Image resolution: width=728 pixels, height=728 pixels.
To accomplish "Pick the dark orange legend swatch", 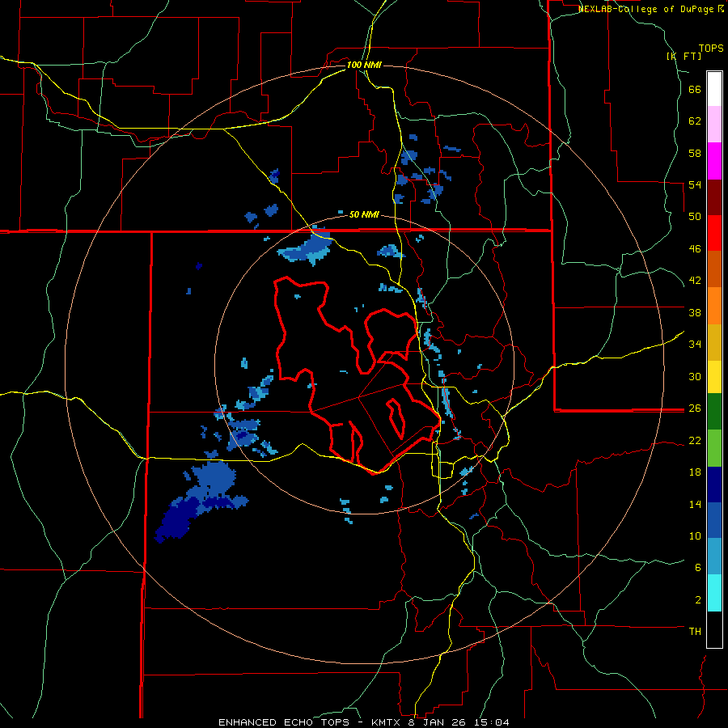I will pos(714,269).
